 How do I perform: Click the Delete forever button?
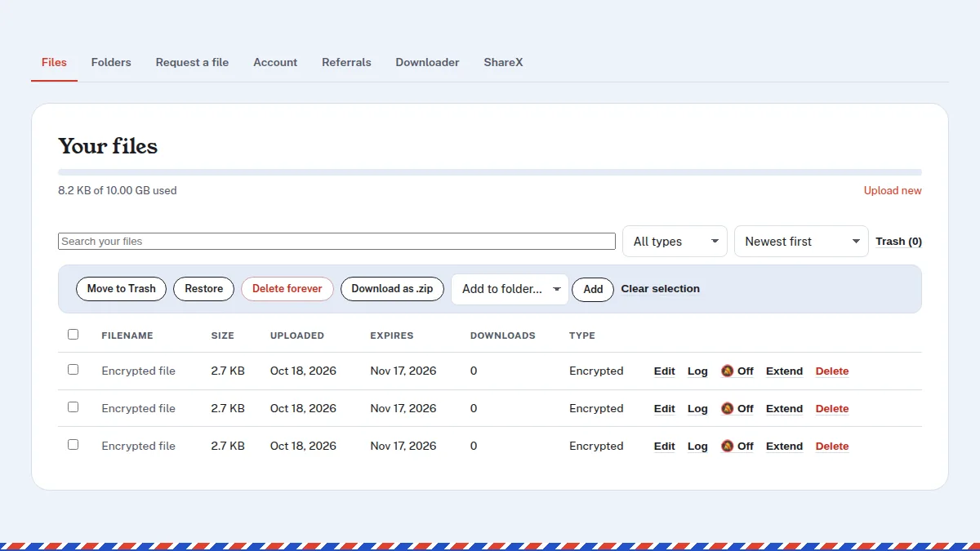[287, 289]
